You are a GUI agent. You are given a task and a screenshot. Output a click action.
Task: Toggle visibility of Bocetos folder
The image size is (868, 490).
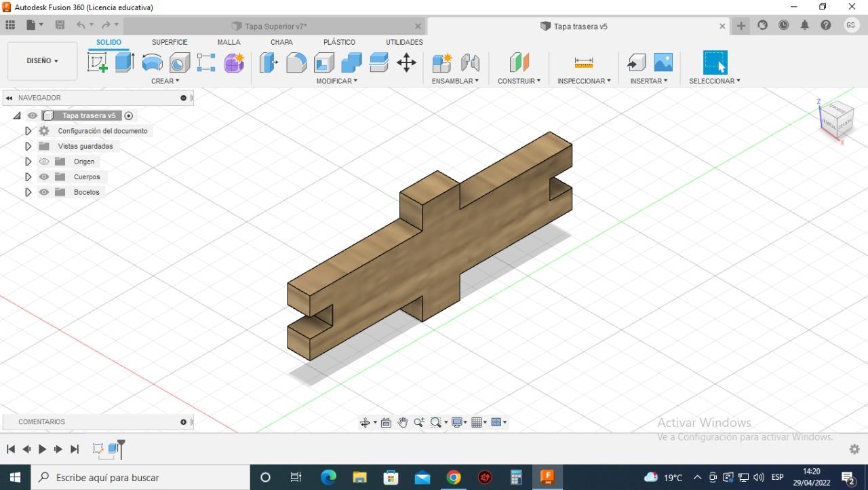coord(44,192)
